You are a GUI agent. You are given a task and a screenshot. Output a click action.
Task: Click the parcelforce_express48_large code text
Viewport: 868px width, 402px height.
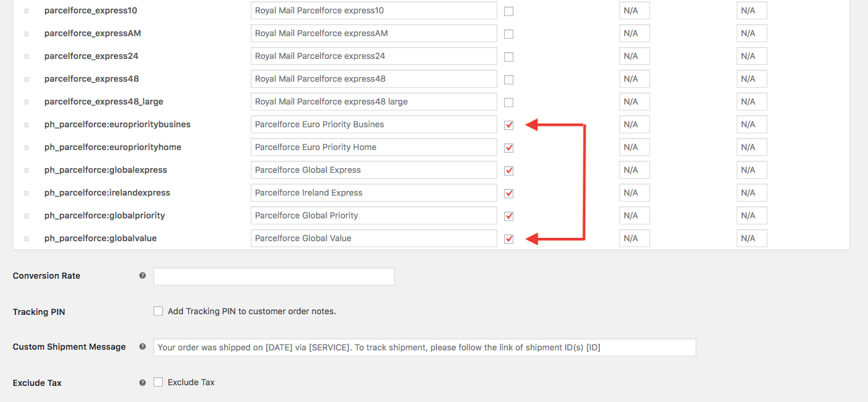104,102
